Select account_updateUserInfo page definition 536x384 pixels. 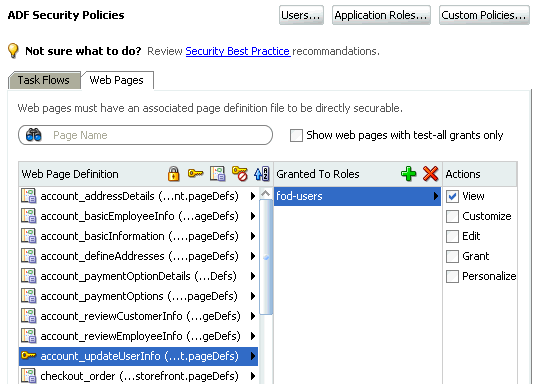138,356
